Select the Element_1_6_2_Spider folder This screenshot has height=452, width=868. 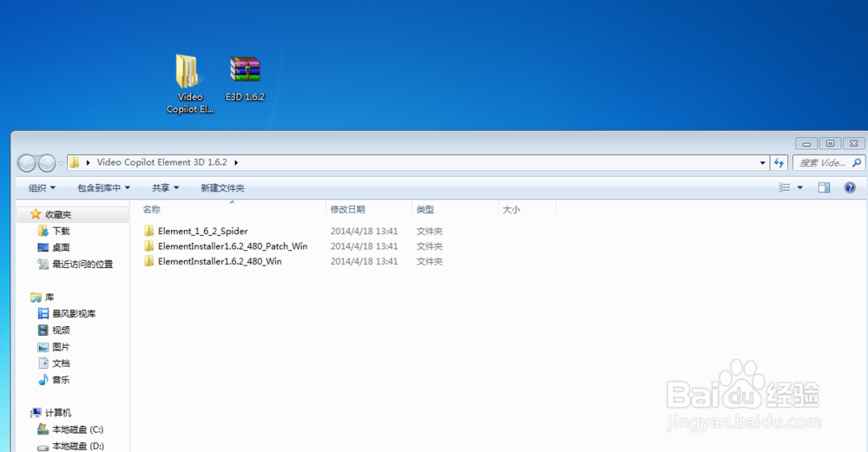[x=202, y=232]
